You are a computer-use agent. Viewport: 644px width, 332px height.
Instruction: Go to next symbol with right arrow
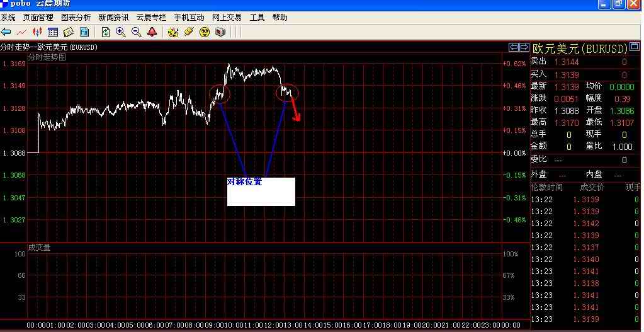coord(524,47)
